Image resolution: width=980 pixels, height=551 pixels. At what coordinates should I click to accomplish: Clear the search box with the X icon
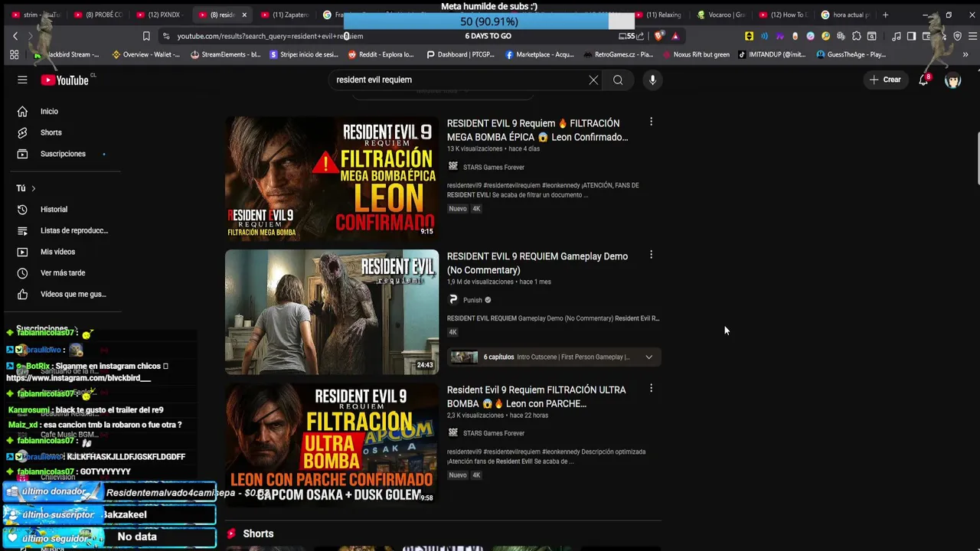593,80
